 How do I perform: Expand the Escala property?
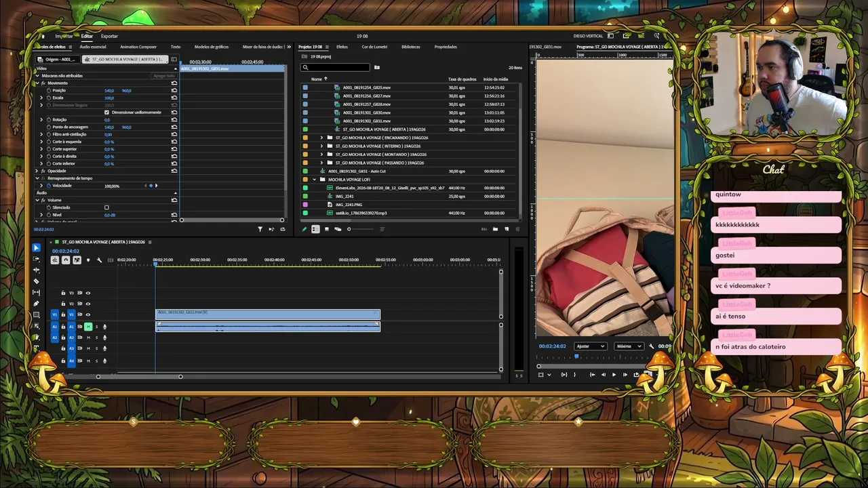click(41, 98)
